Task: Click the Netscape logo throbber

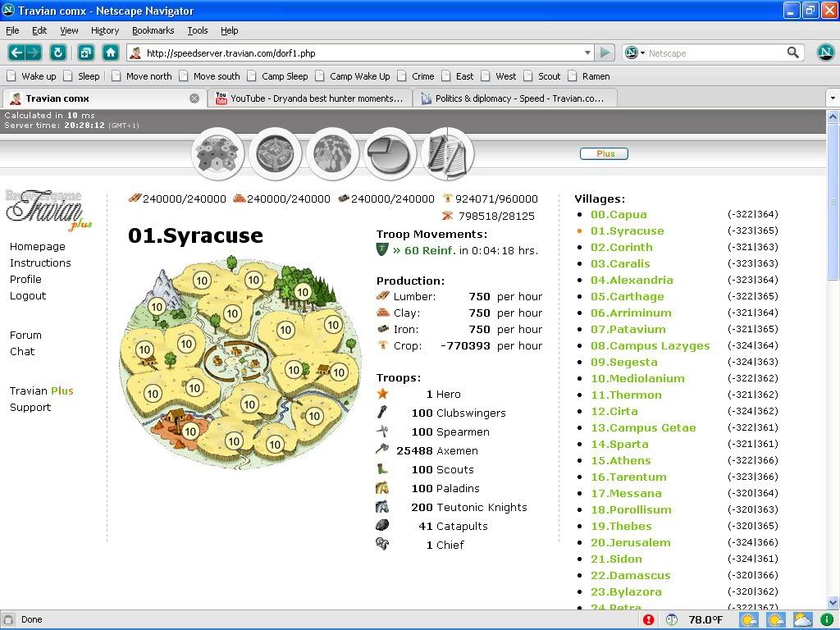Action: point(825,52)
